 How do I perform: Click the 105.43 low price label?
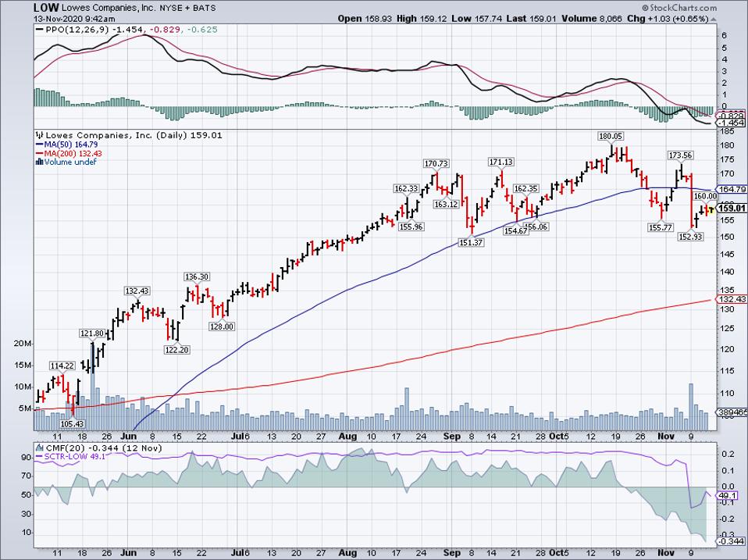click(72, 423)
